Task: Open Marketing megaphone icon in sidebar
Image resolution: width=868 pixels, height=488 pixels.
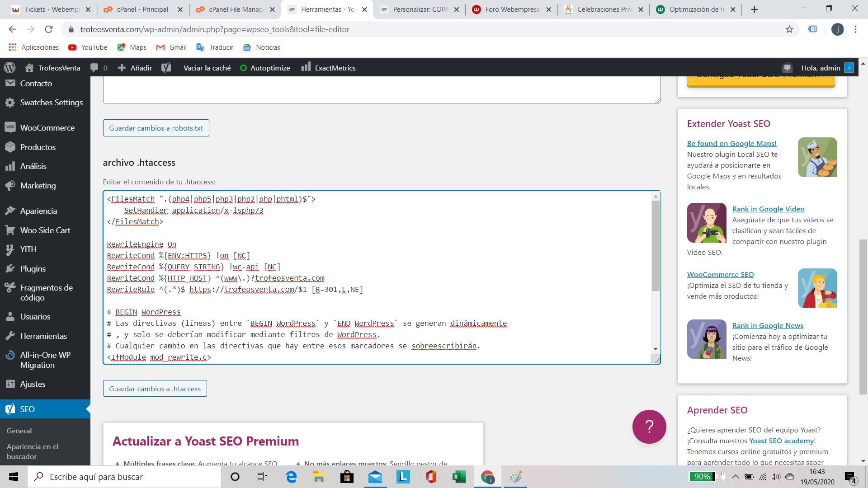Action: 10,185
